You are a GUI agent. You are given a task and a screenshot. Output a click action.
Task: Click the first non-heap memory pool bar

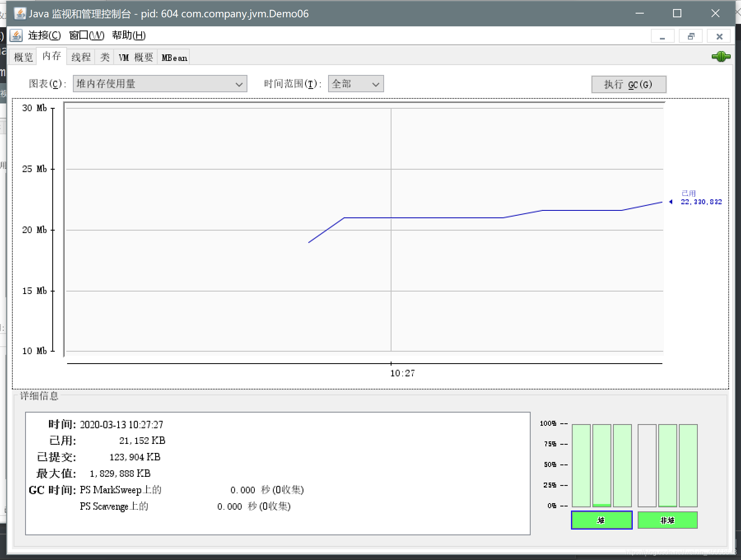pyautogui.click(x=647, y=465)
